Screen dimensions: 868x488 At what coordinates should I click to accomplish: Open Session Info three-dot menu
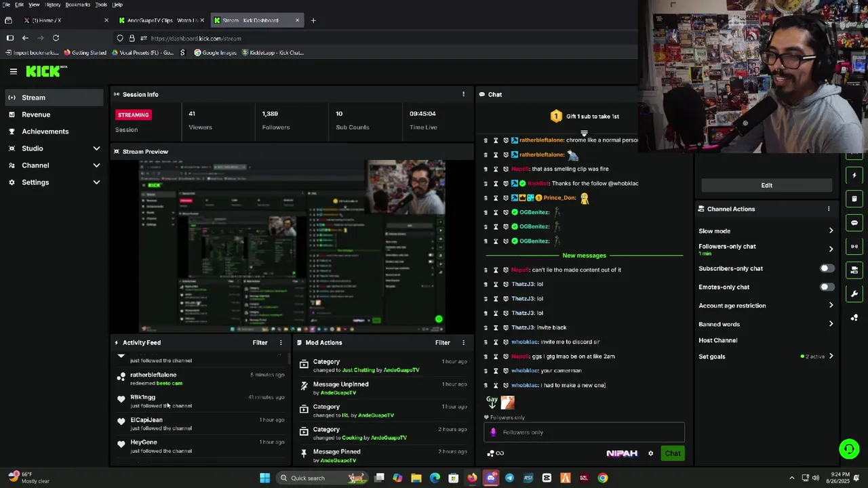[x=463, y=94]
